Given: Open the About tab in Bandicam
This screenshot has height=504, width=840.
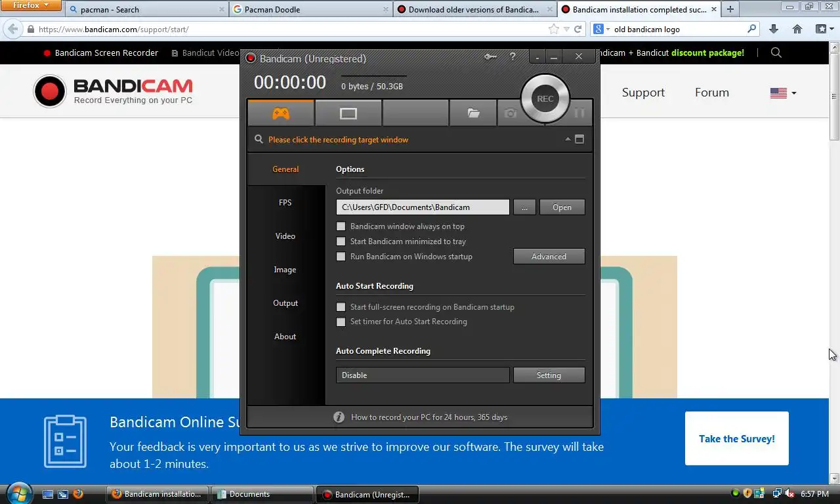Looking at the screenshot, I should [x=285, y=337].
